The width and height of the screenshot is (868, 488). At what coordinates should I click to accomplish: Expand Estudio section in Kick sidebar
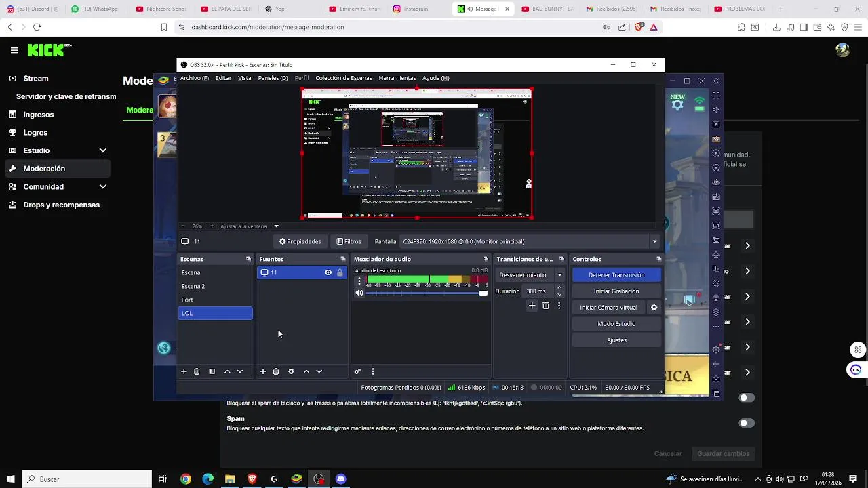[103, 150]
